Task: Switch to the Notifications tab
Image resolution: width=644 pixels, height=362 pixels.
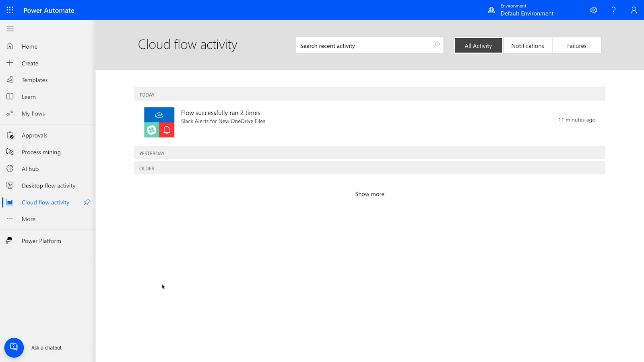Action: pos(528,45)
